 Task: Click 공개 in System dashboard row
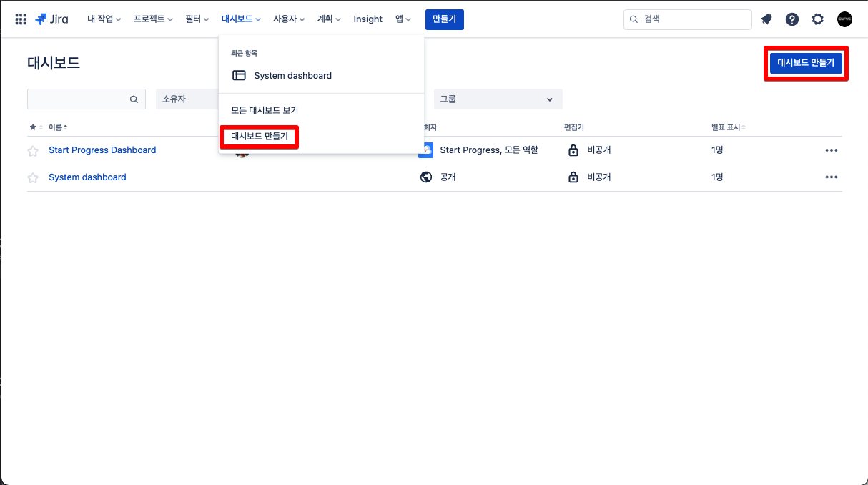448,177
